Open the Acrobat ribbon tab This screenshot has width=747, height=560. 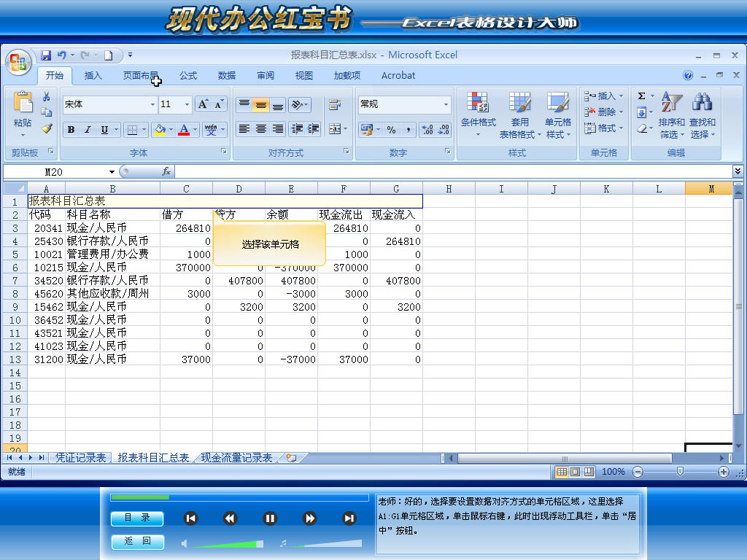click(x=398, y=75)
